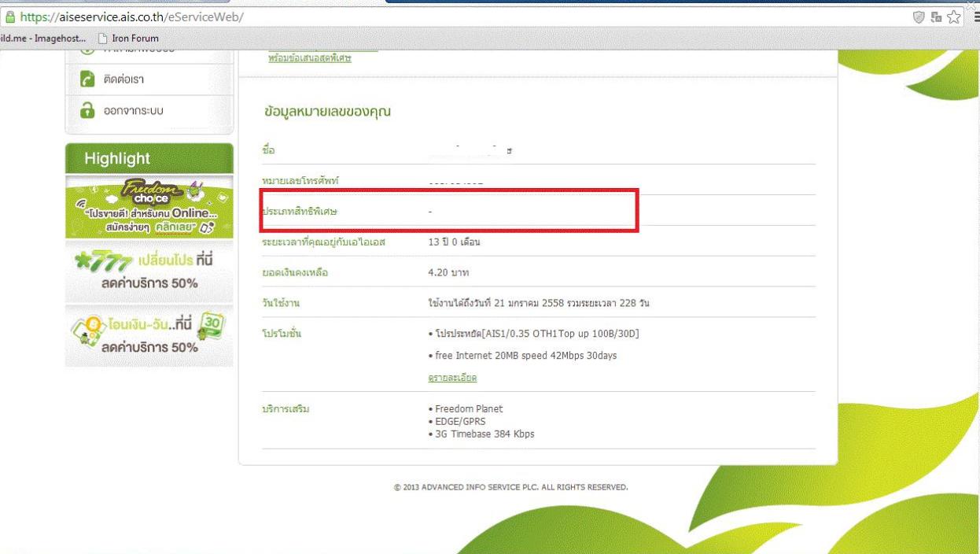Viewport: 980px width, 554px height.
Task: Open the Freedom Choice online banner
Action: point(149,208)
